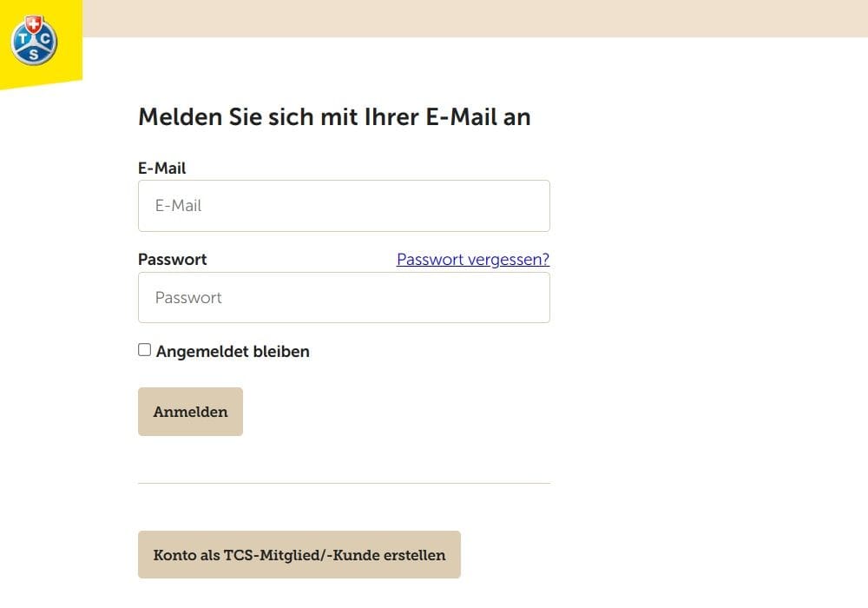This screenshot has width=868, height=608.
Task: Click the E-Mail placeholder text
Action: click(x=178, y=206)
